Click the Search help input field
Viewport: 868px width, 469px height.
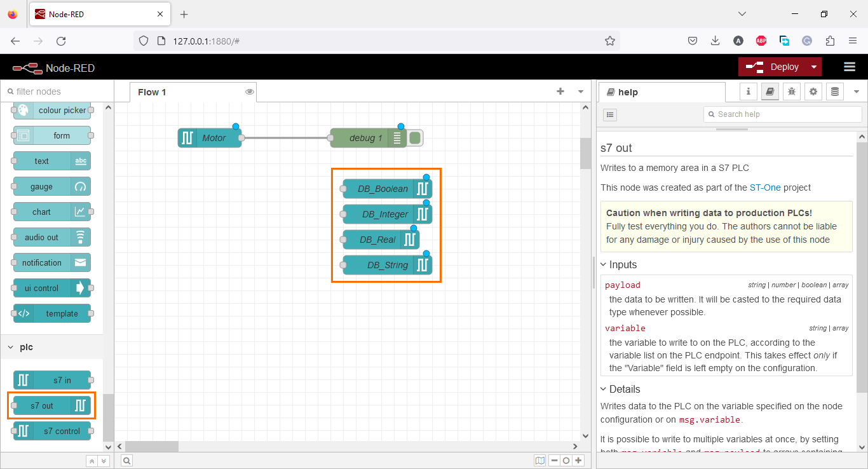782,114
